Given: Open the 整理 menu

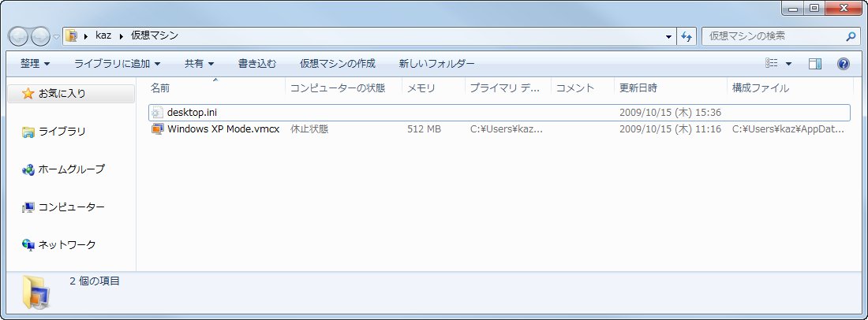Looking at the screenshot, I should (x=35, y=64).
